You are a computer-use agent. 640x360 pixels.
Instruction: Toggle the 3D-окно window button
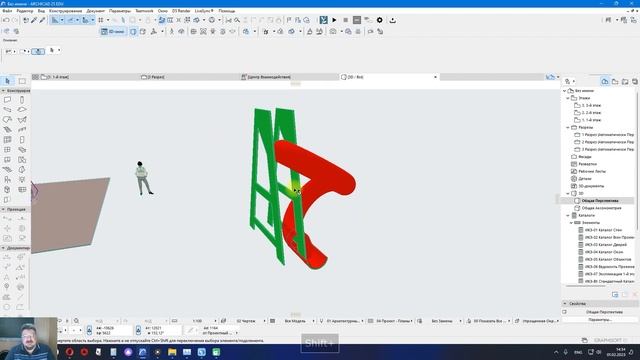point(113,31)
